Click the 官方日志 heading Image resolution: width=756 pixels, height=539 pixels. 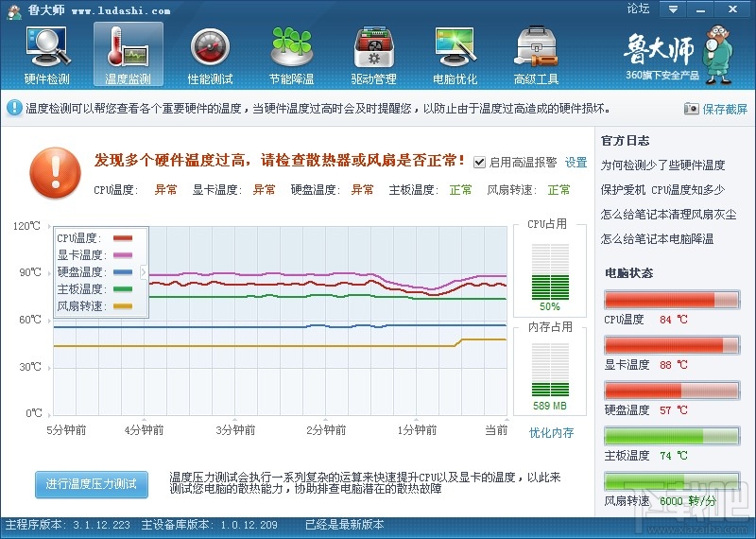625,140
